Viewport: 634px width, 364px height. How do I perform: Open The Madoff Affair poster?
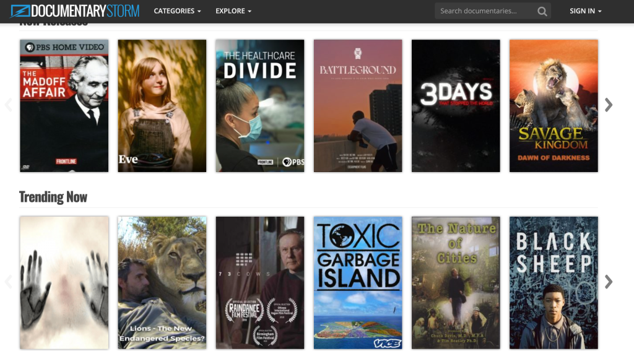64,106
